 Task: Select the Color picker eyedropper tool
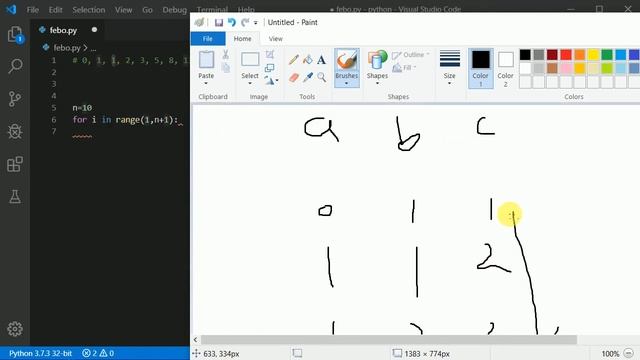(x=308, y=77)
